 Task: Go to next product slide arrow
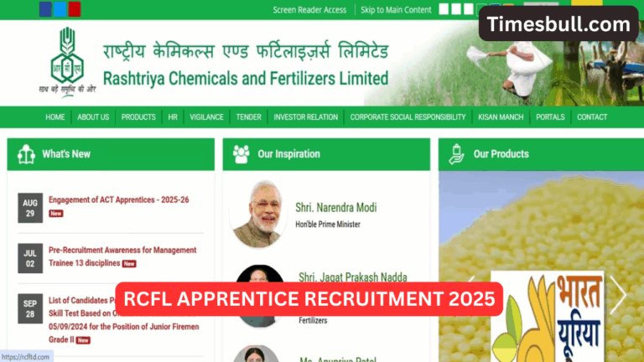[x=618, y=295]
